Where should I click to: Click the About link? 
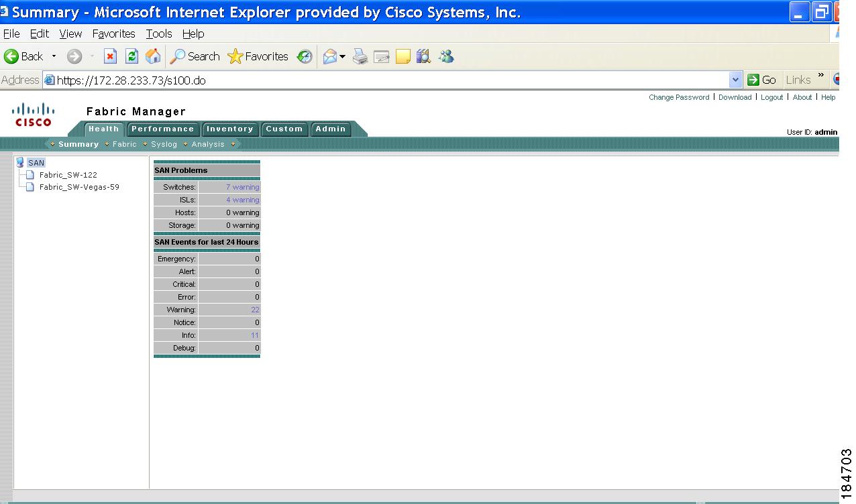coord(802,97)
